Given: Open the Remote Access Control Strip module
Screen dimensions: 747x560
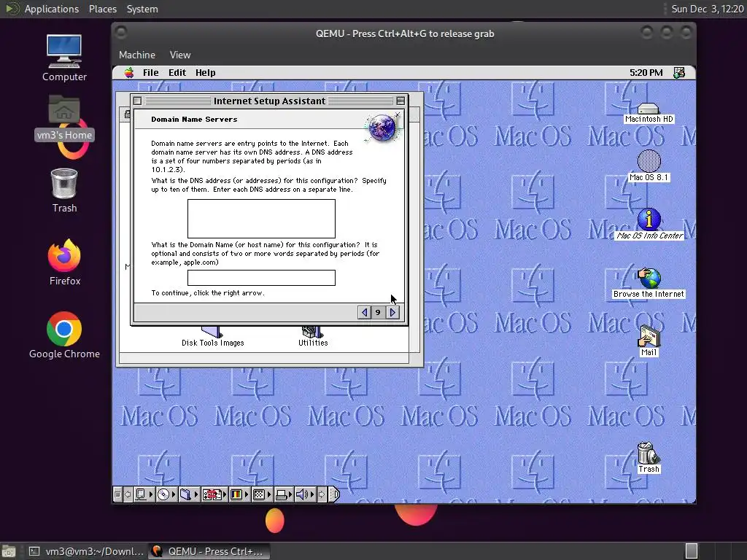Looking at the screenshot, I should [215, 494].
